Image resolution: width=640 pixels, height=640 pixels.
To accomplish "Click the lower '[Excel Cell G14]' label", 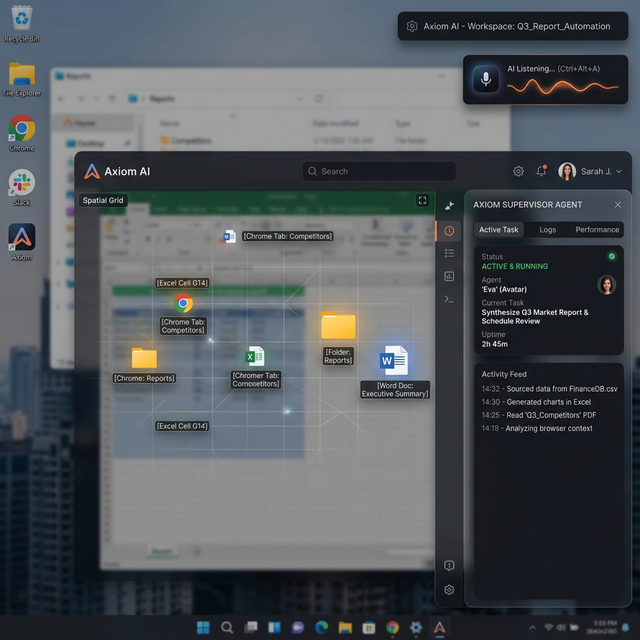I will pyautogui.click(x=182, y=426).
